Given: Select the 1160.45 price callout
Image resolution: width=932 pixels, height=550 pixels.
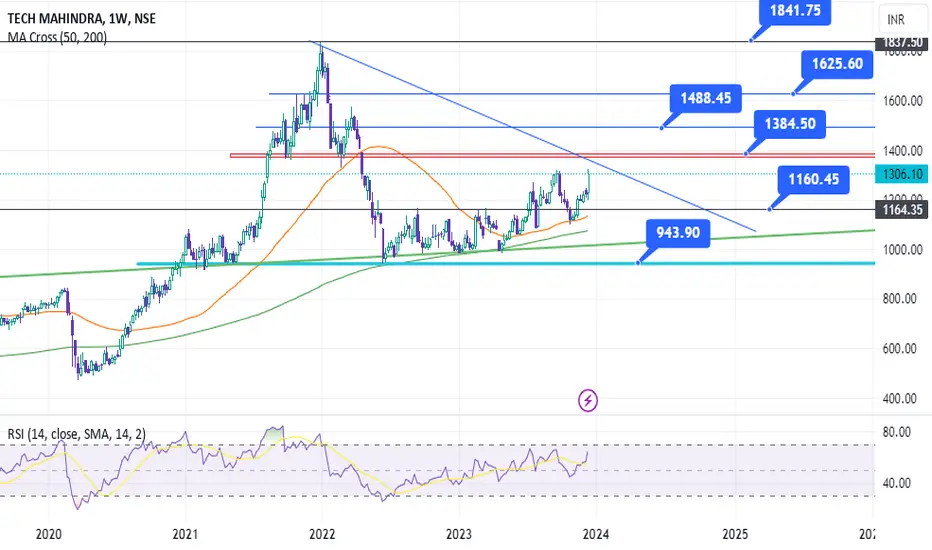Looking at the screenshot, I should pyautogui.click(x=813, y=180).
